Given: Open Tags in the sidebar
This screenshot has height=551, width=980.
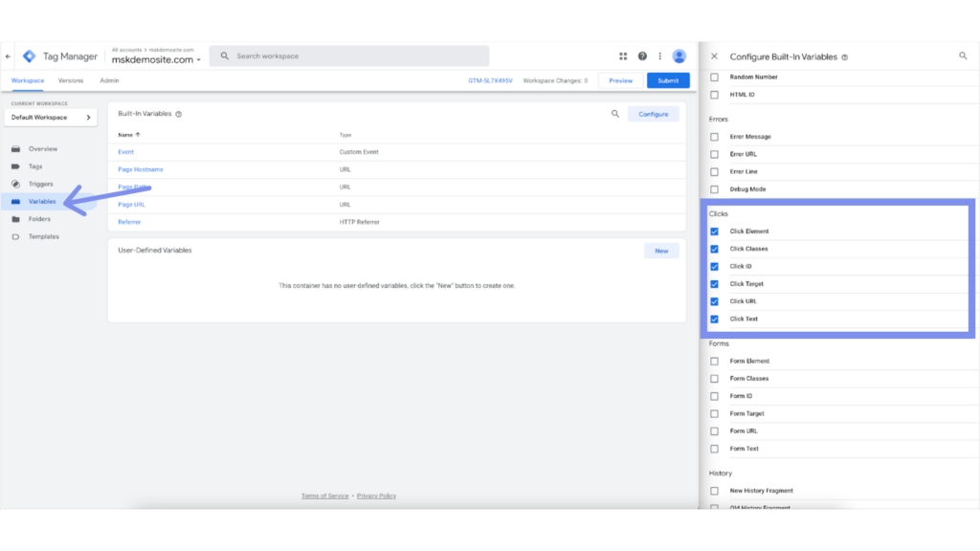Looking at the screenshot, I should (x=35, y=166).
